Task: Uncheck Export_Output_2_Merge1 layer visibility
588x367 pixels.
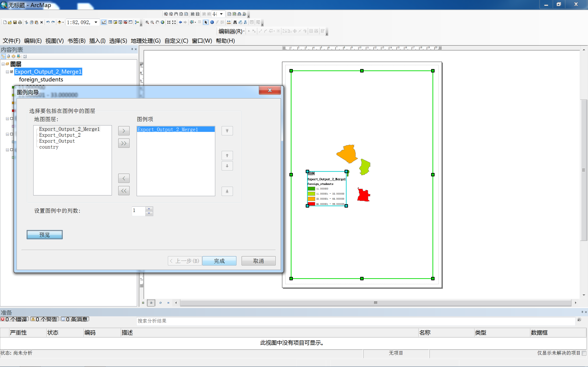Action: [x=12, y=72]
